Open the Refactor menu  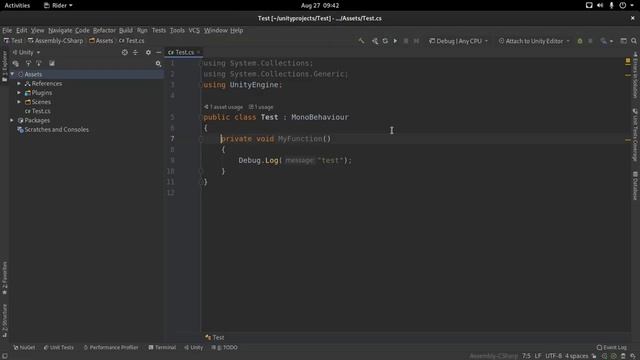click(x=104, y=30)
